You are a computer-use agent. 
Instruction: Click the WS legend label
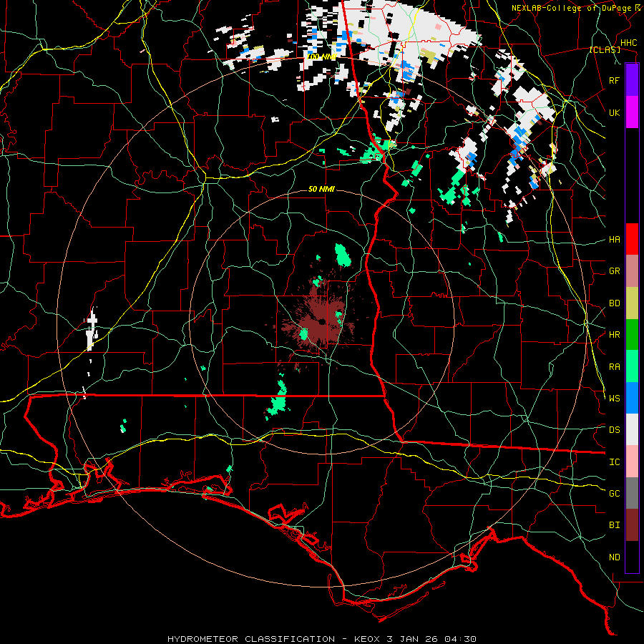click(614, 399)
